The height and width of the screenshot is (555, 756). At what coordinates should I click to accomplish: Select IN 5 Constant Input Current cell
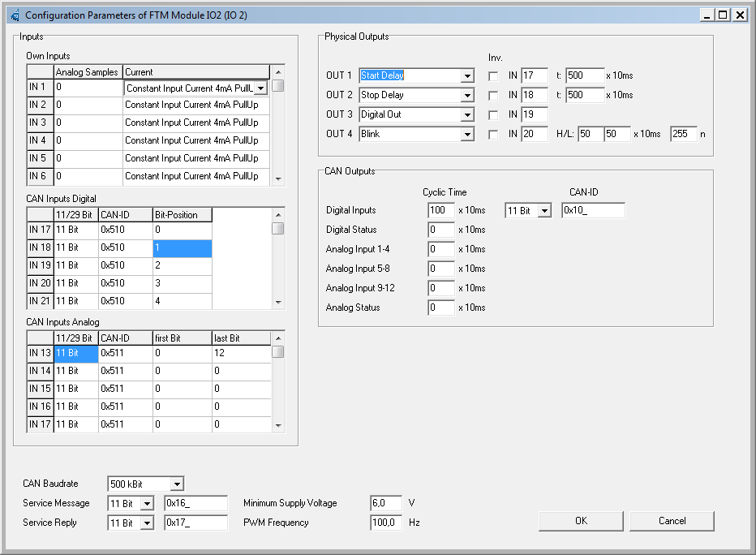196,158
